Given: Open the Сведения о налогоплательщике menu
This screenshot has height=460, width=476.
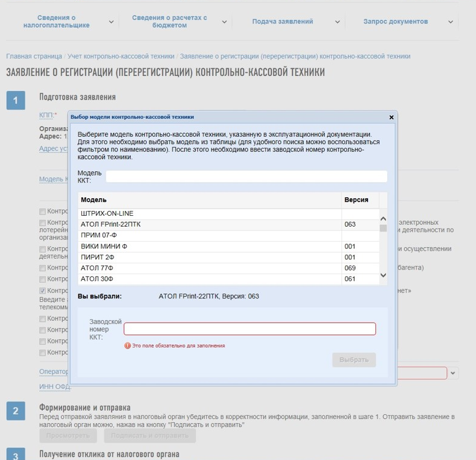Looking at the screenshot, I should coord(57,22).
